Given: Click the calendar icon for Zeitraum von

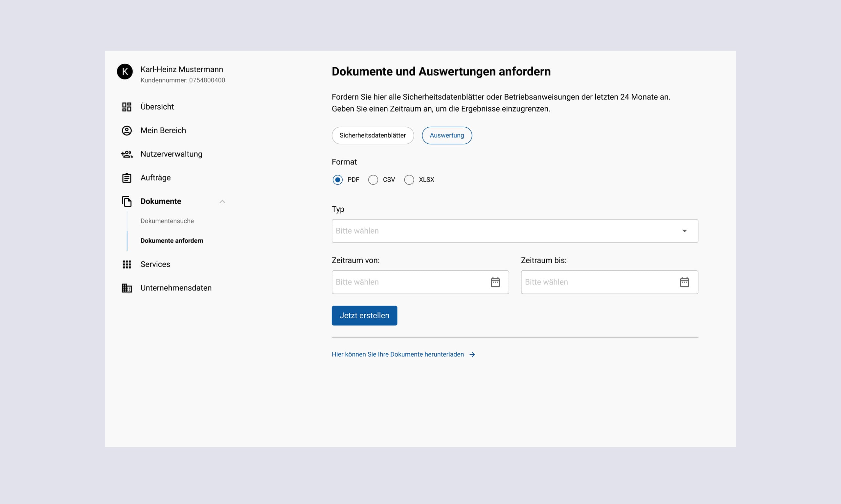Looking at the screenshot, I should click(x=495, y=282).
